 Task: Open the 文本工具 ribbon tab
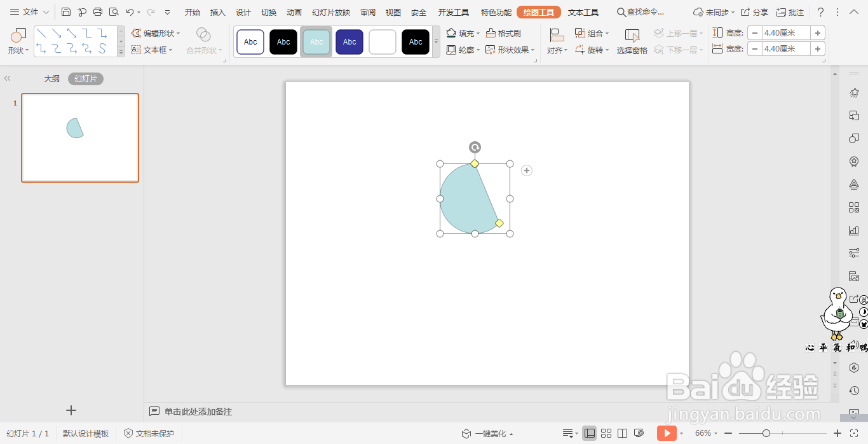click(583, 12)
